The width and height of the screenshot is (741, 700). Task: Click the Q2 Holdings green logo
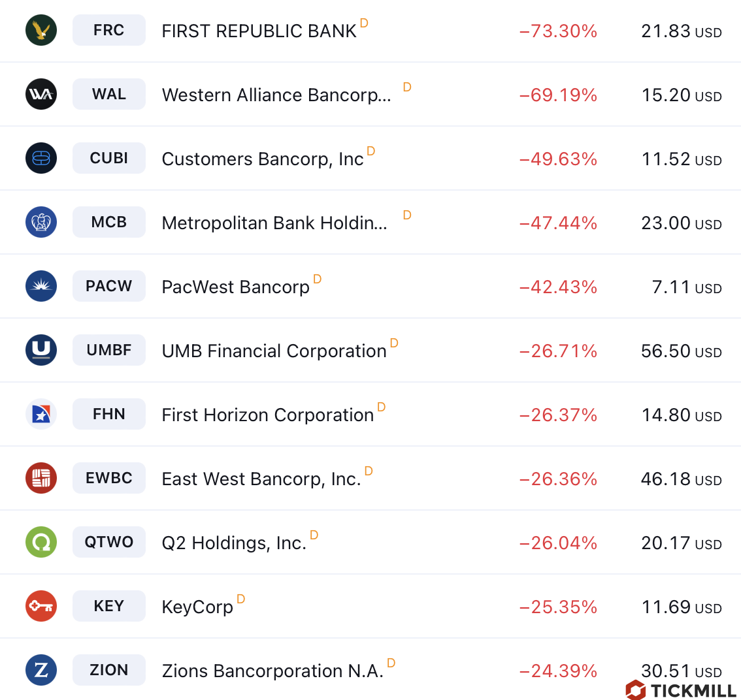coord(41,543)
